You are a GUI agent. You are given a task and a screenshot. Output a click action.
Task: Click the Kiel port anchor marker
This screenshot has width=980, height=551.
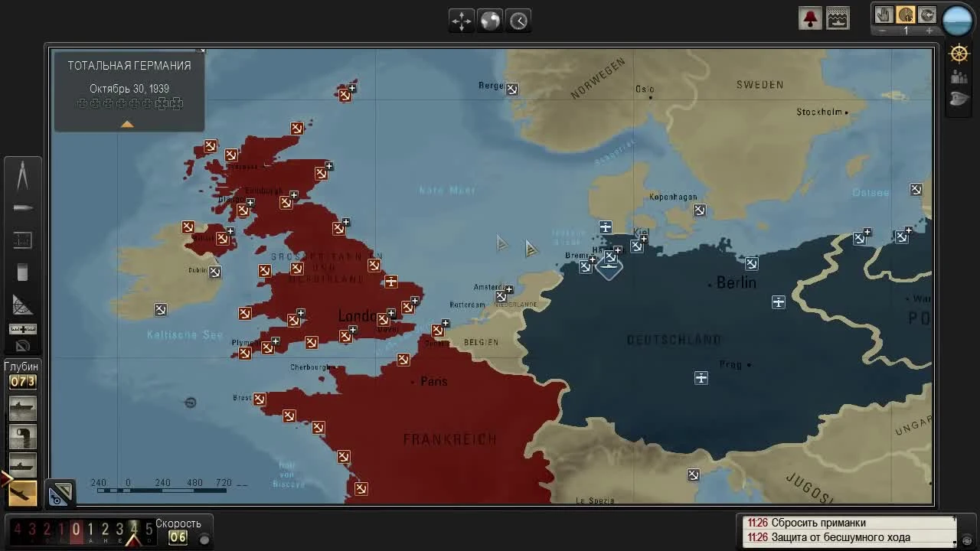coord(637,246)
